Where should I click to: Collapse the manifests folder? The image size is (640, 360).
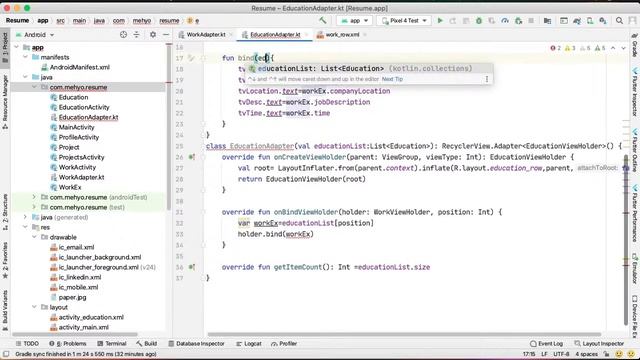tap(26, 57)
